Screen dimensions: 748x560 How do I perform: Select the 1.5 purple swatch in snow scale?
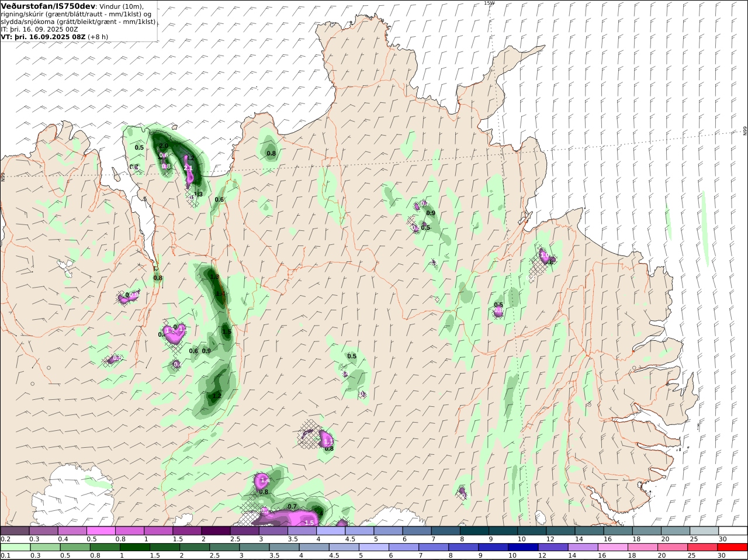point(186,531)
